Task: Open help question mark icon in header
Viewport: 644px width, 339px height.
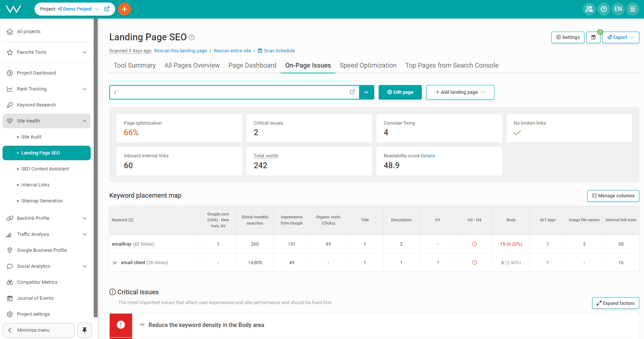Action: [x=603, y=9]
